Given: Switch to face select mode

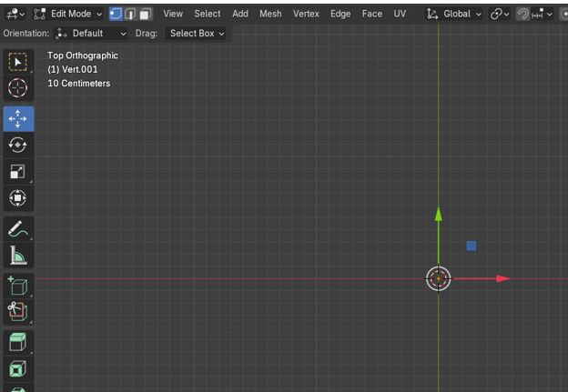Looking at the screenshot, I should click(x=145, y=14).
